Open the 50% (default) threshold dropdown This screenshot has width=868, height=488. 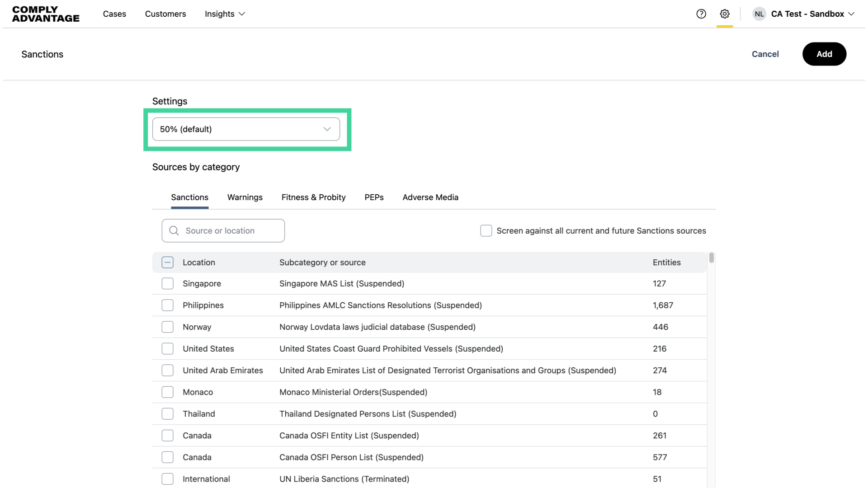(x=246, y=129)
